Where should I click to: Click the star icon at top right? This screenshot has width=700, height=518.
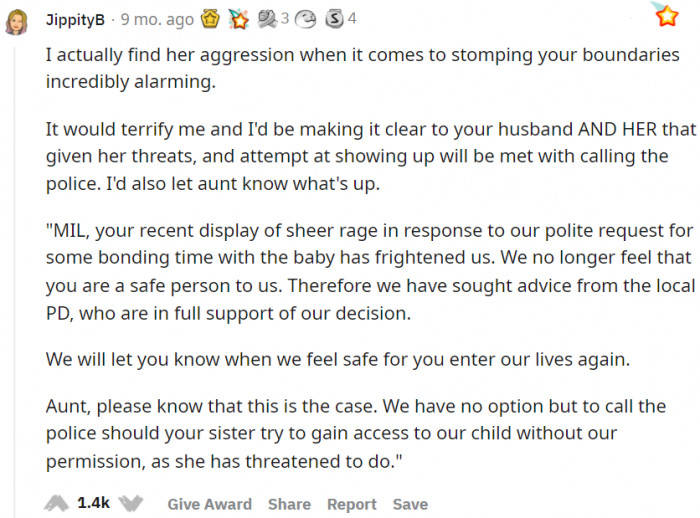click(x=666, y=16)
